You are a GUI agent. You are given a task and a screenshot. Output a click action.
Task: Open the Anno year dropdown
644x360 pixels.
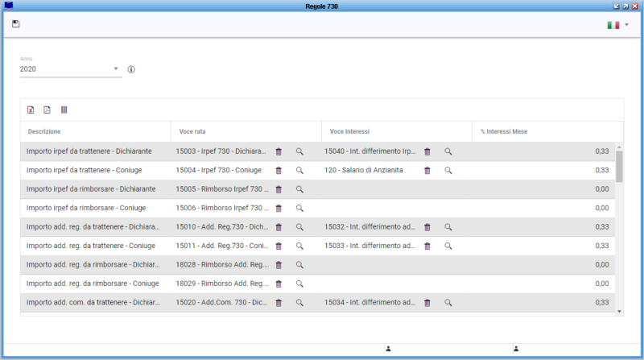[x=115, y=69]
